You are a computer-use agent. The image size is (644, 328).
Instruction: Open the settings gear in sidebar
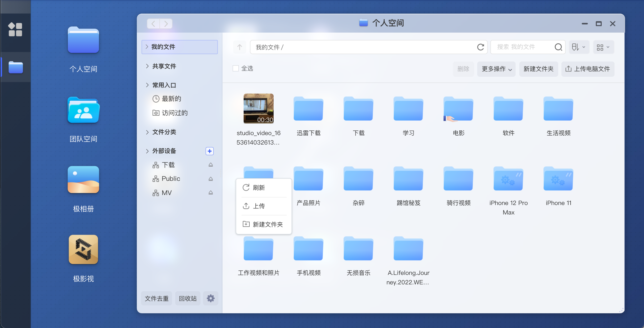pyautogui.click(x=210, y=298)
